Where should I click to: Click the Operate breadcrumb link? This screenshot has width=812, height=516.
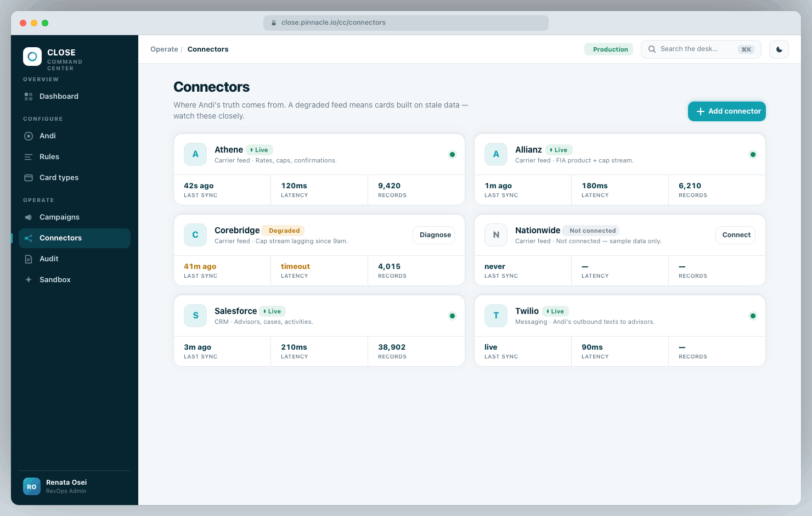coord(164,49)
